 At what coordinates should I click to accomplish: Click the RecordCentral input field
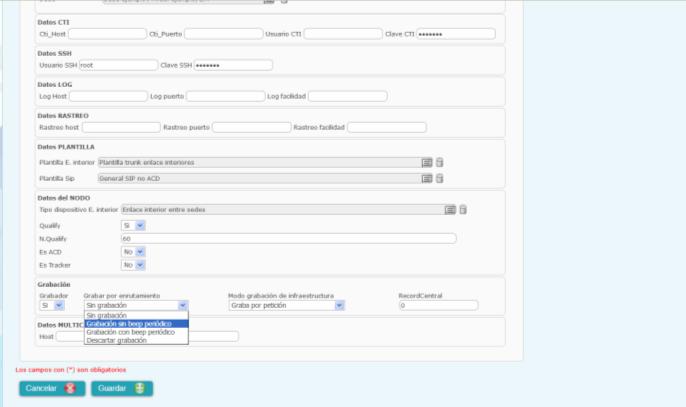438,305
